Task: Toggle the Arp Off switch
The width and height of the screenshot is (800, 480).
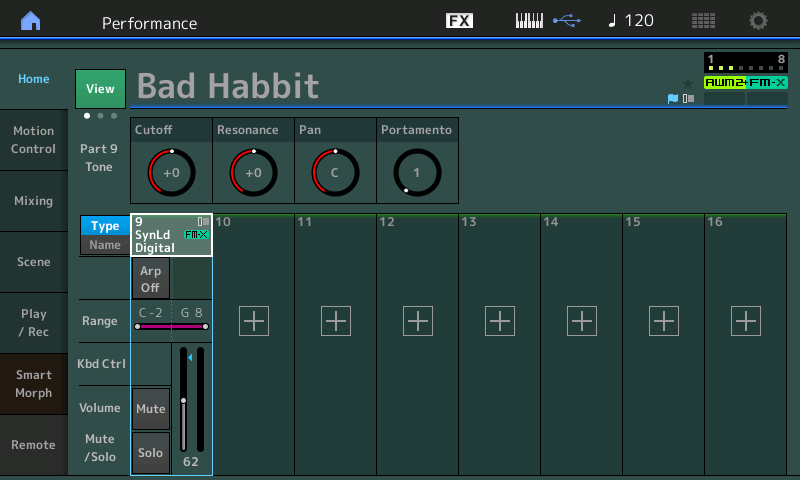Action: (151, 279)
